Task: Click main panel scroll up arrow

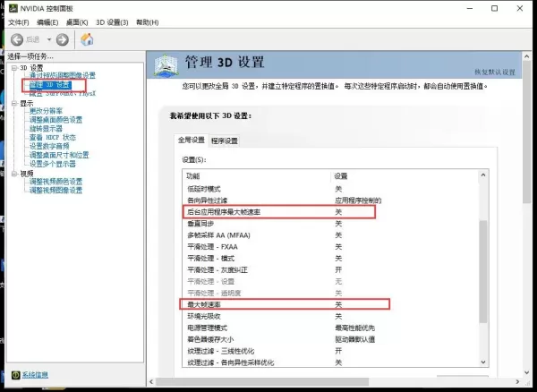Action: click(x=527, y=56)
